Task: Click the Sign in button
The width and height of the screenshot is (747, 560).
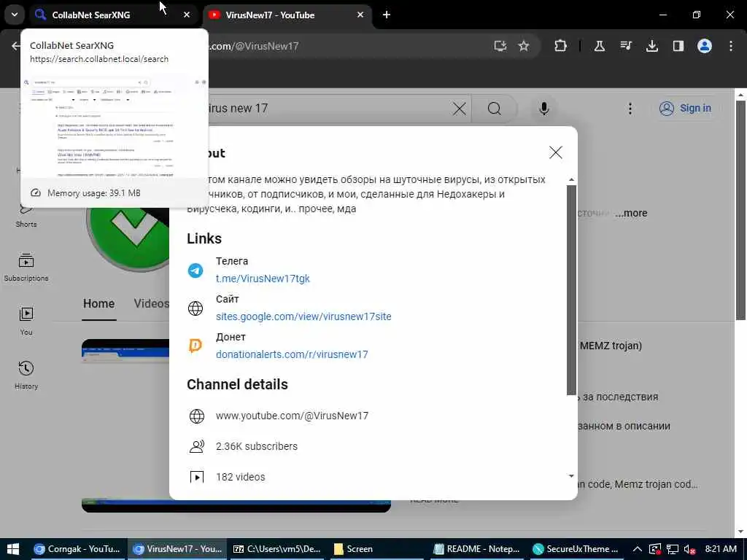Action: [x=685, y=108]
